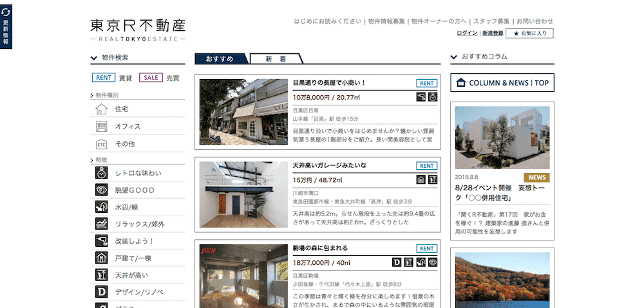Click the 天井が高い category icon
Viewport: 644px width, 308px height.
click(x=102, y=275)
